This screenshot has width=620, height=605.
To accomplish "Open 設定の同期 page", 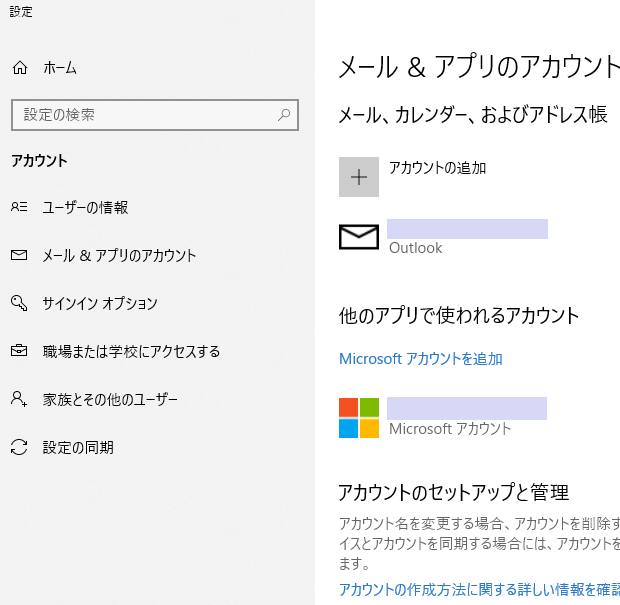I will tap(78, 447).
